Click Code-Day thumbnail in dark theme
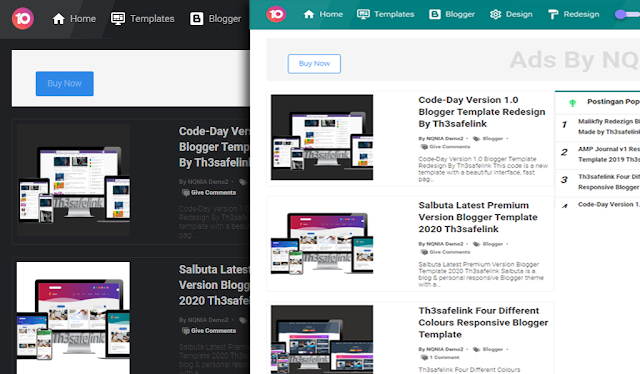640x374 pixels. coord(73,180)
